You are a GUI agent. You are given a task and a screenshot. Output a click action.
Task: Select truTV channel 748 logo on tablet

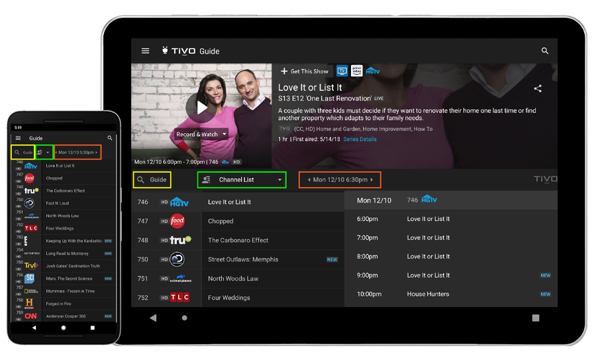click(x=180, y=240)
